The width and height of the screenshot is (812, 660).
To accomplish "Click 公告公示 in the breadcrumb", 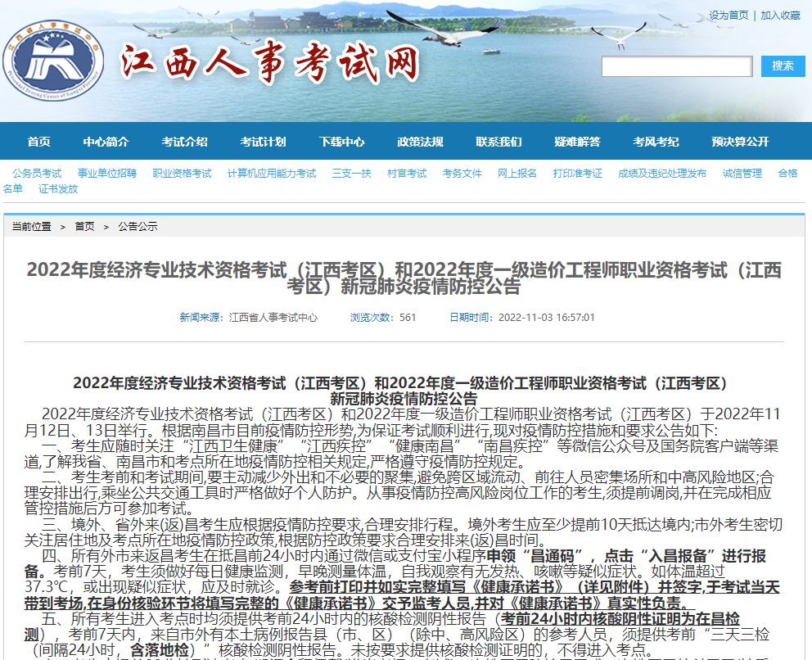I will tap(138, 227).
